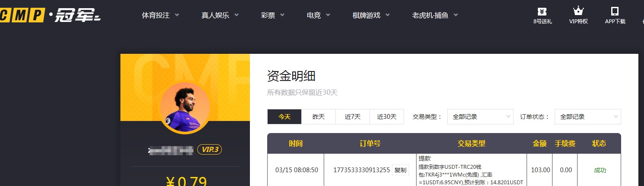Select the 近30天 date filter tab
This screenshot has height=186, width=644.
(x=387, y=117)
